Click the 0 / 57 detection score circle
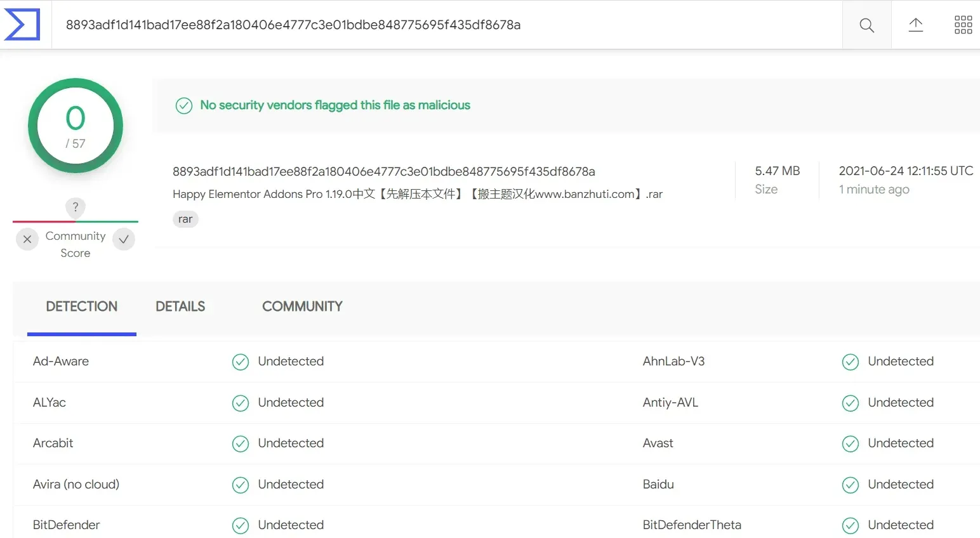The height and width of the screenshot is (538, 980). coord(76,126)
